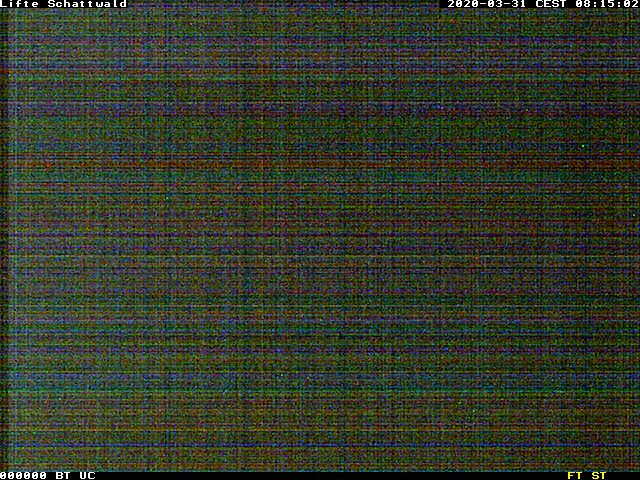Click the 08:15:02 time stamp
This screenshot has width=640, height=480.
pos(607,4)
